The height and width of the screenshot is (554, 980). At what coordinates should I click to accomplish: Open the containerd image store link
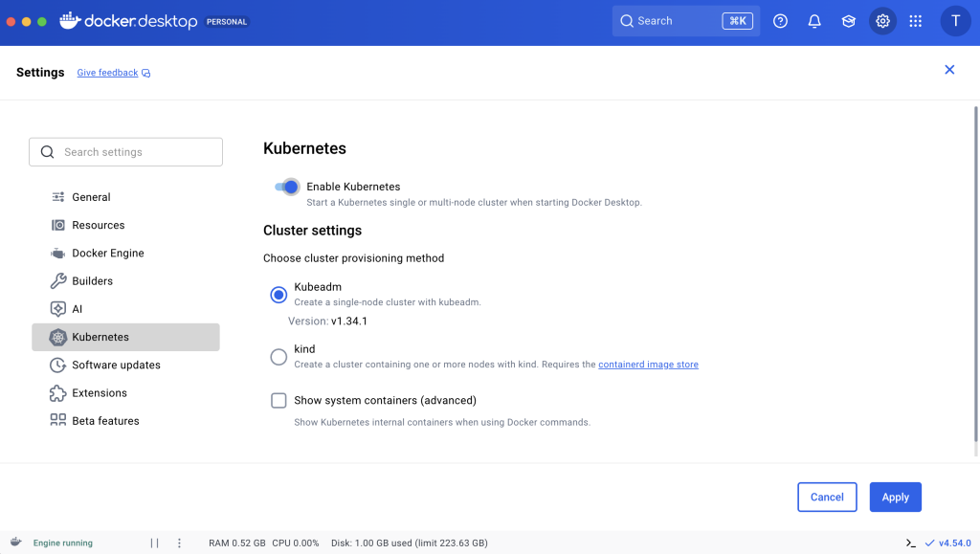click(x=648, y=364)
